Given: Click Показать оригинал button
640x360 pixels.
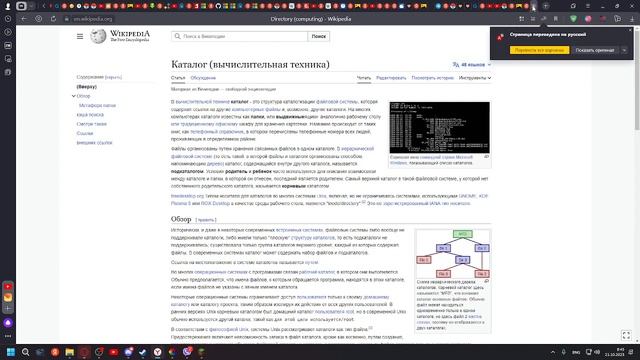Looking at the screenshot, I should tap(595, 50).
